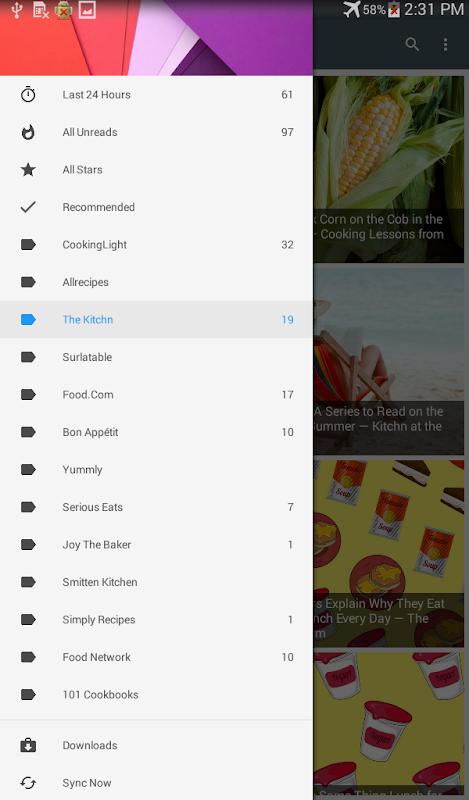Tap the Sync Now label
This screenshot has width=469, height=800.
[87, 783]
